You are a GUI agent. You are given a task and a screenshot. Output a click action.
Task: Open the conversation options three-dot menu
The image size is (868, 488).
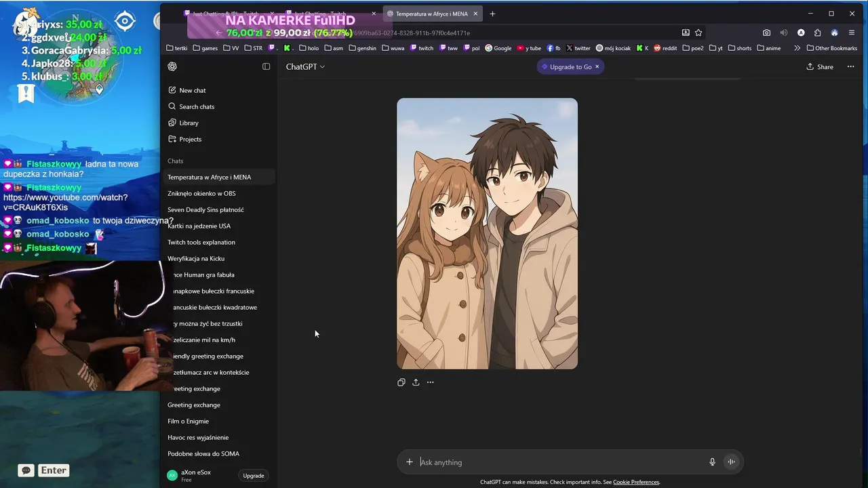tap(850, 66)
